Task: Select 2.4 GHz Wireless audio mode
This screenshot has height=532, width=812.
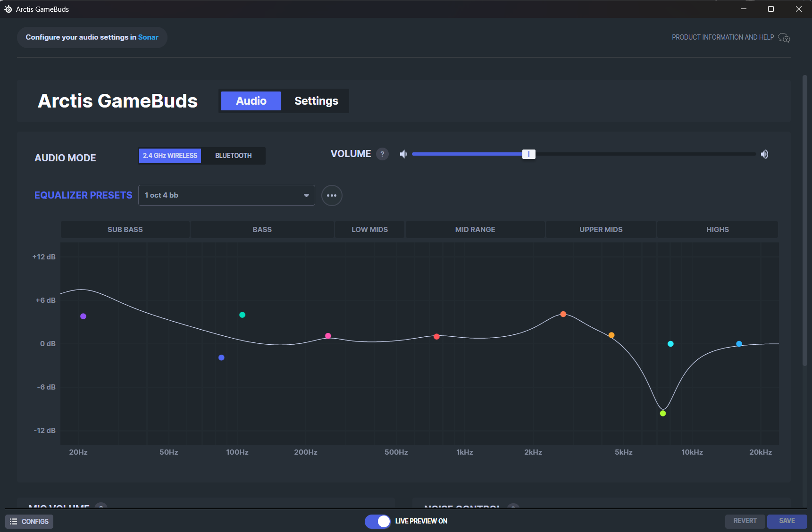Action: click(x=170, y=156)
